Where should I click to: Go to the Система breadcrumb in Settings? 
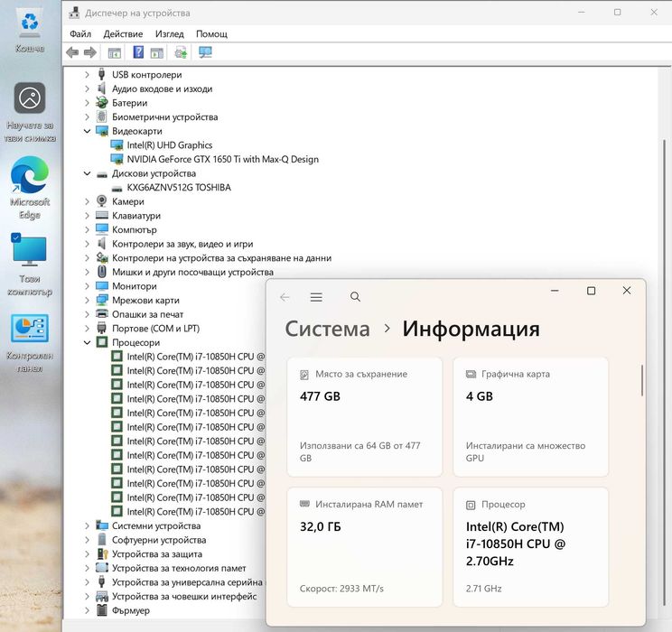[x=328, y=329]
